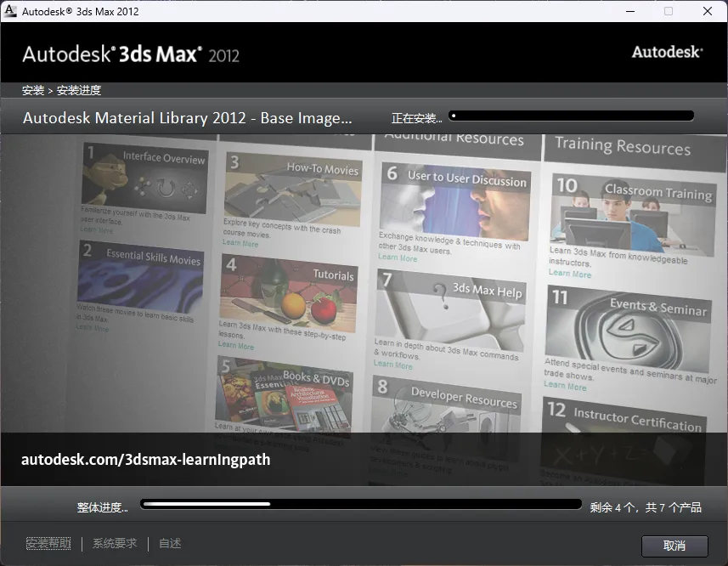Click the User to User Discussion thumbnail

coord(455,202)
